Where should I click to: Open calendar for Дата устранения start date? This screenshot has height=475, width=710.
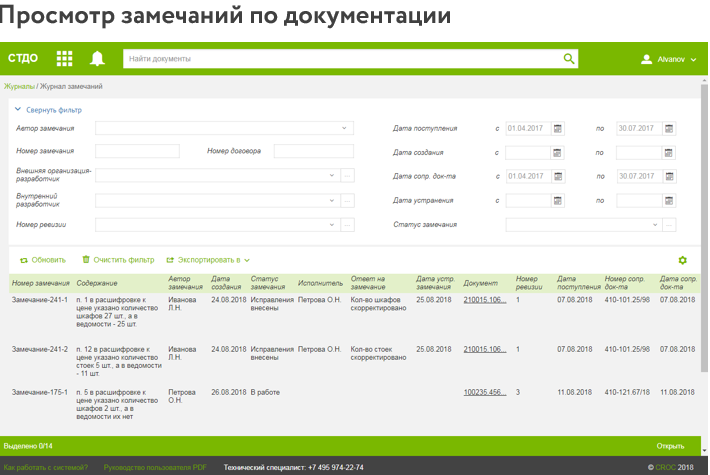pyautogui.click(x=558, y=201)
